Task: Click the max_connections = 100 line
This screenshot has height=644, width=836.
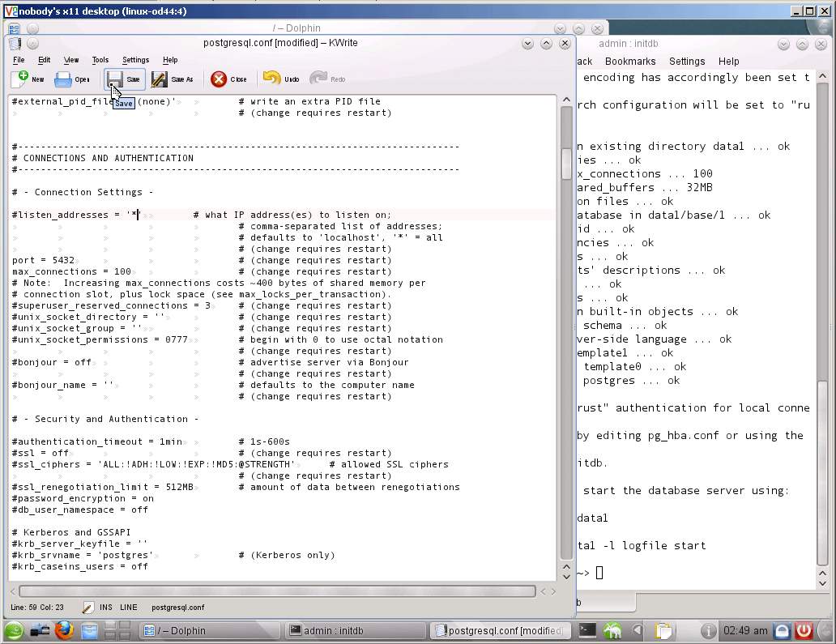Action: (x=71, y=271)
